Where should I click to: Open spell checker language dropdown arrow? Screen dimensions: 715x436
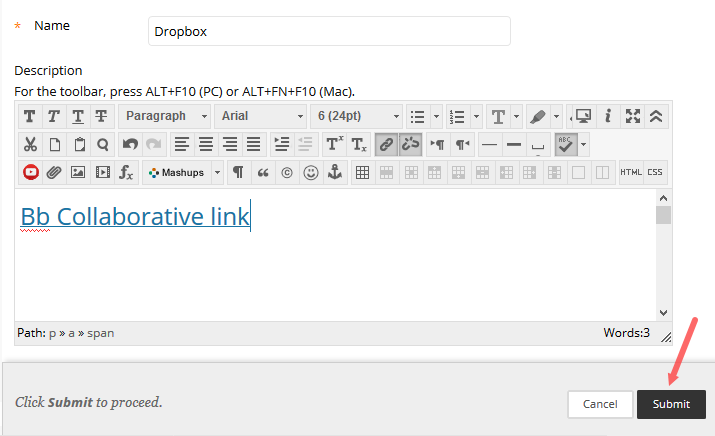point(584,145)
